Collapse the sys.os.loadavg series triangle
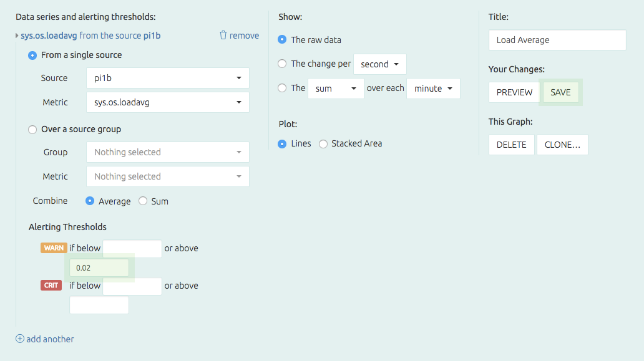 click(17, 36)
